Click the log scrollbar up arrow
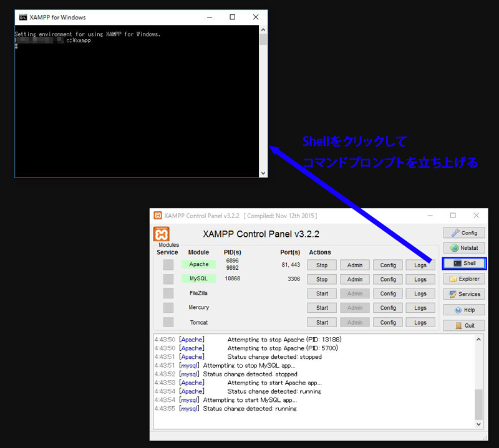Screen dimensions: 499x448 [x=478, y=339]
